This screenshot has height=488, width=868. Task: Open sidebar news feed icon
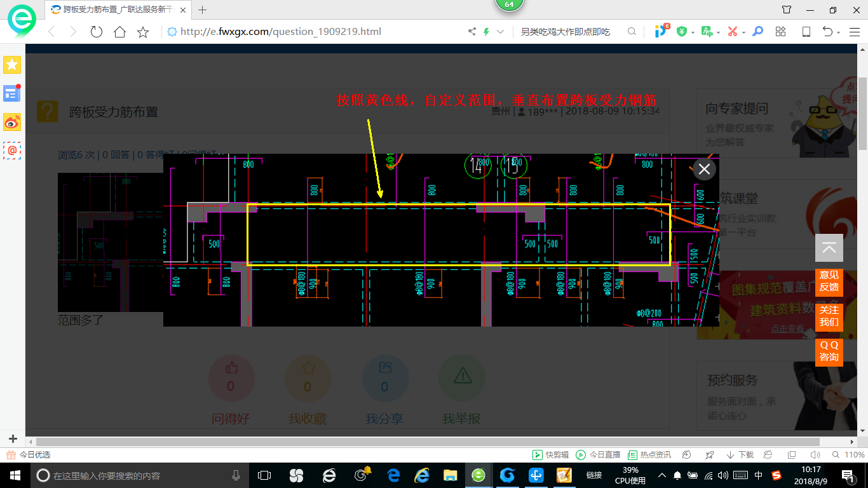tap(12, 93)
